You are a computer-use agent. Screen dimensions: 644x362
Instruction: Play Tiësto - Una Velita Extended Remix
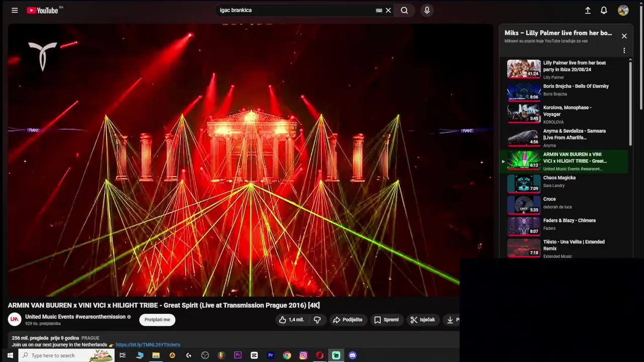[x=563, y=248]
